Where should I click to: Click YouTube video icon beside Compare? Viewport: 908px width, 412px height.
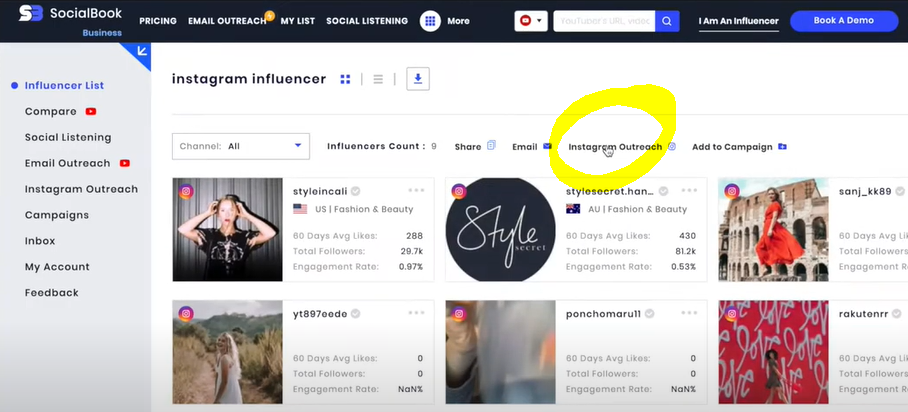91,111
